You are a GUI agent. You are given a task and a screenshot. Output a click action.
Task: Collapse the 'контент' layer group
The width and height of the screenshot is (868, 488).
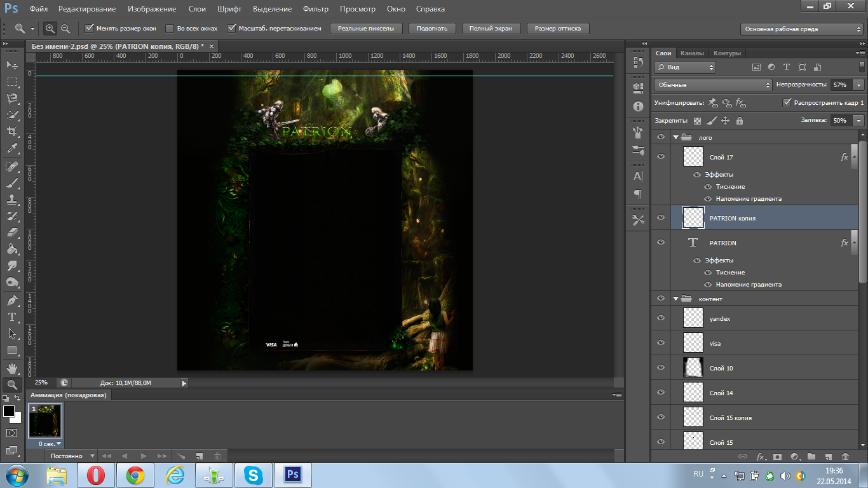click(x=675, y=299)
